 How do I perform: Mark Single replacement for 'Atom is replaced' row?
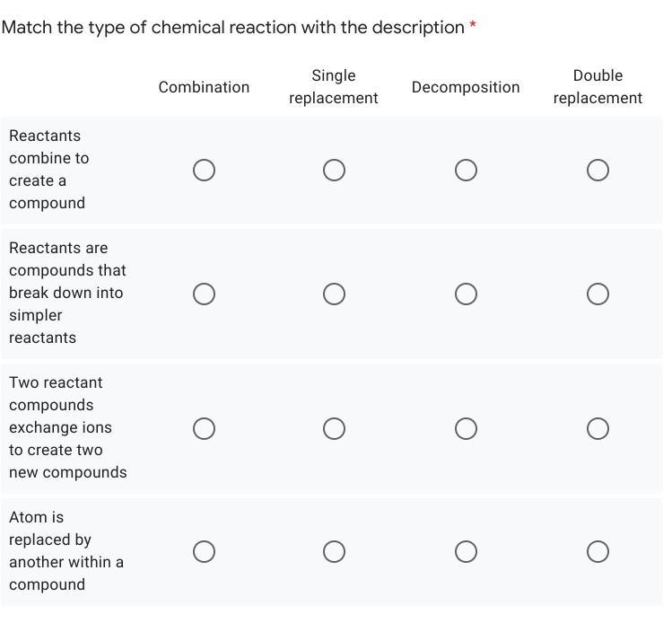coord(334,551)
